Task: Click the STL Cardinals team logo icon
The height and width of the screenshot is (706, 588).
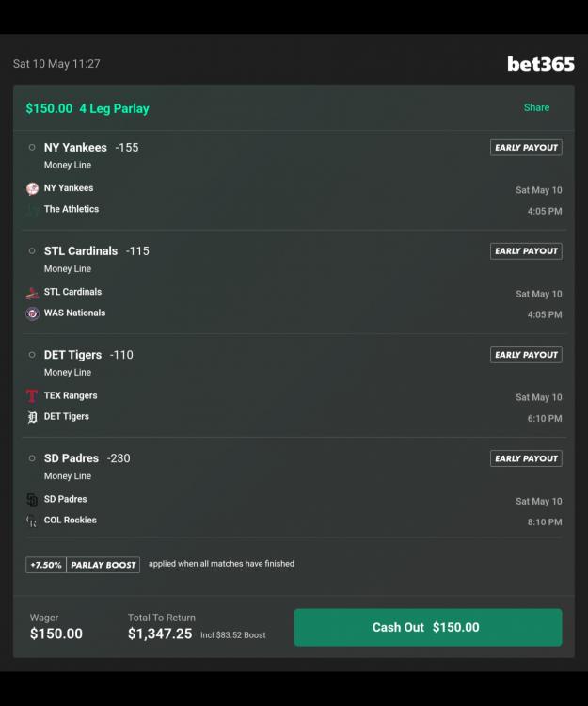Action: (x=32, y=293)
